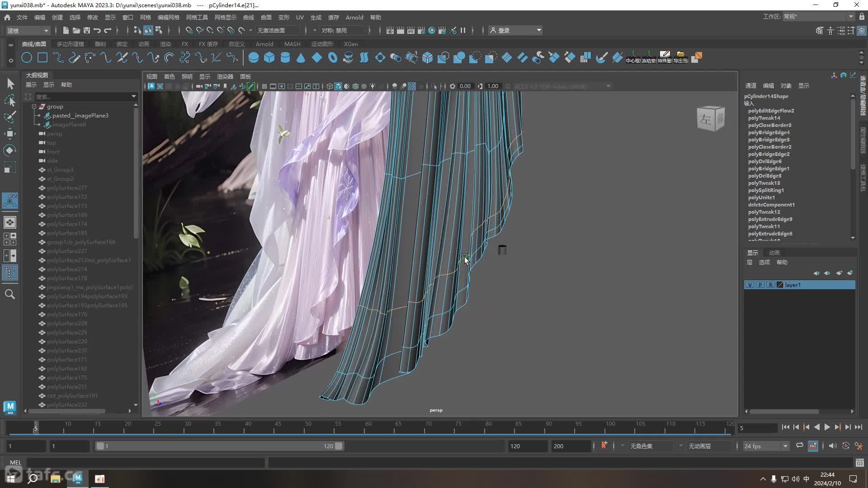Toggle audio mute on the timeline
The width and height of the screenshot is (868, 488).
(x=832, y=446)
